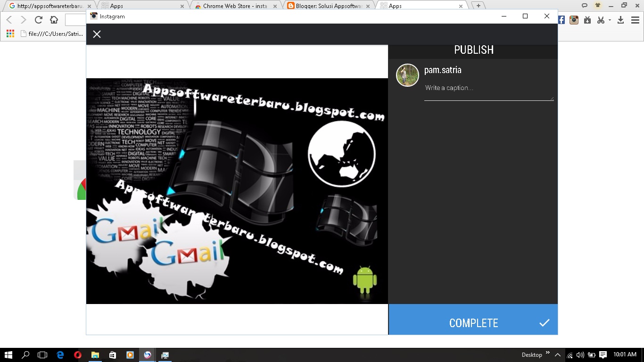This screenshot has width=644, height=362.
Task: Click the shirt theme icon in title bar
Action: pyautogui.click(x=598, y=6)
